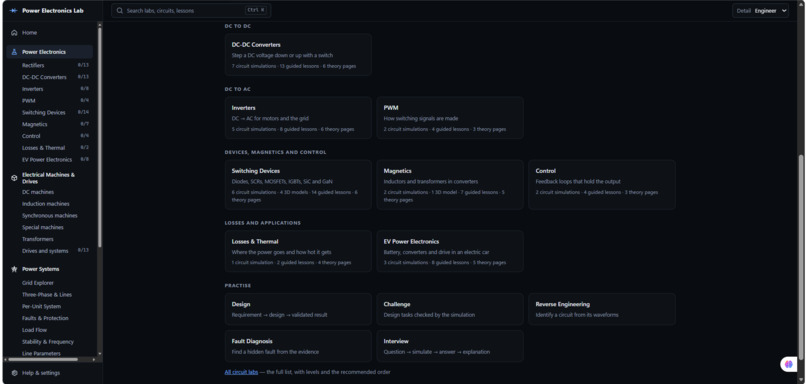
Task: Click the sidebar vertical scrollbar
Action: (100, 137)
